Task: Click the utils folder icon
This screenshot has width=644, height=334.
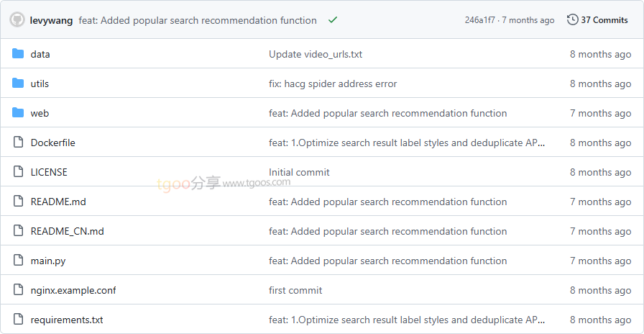Action: coord(18,83)
